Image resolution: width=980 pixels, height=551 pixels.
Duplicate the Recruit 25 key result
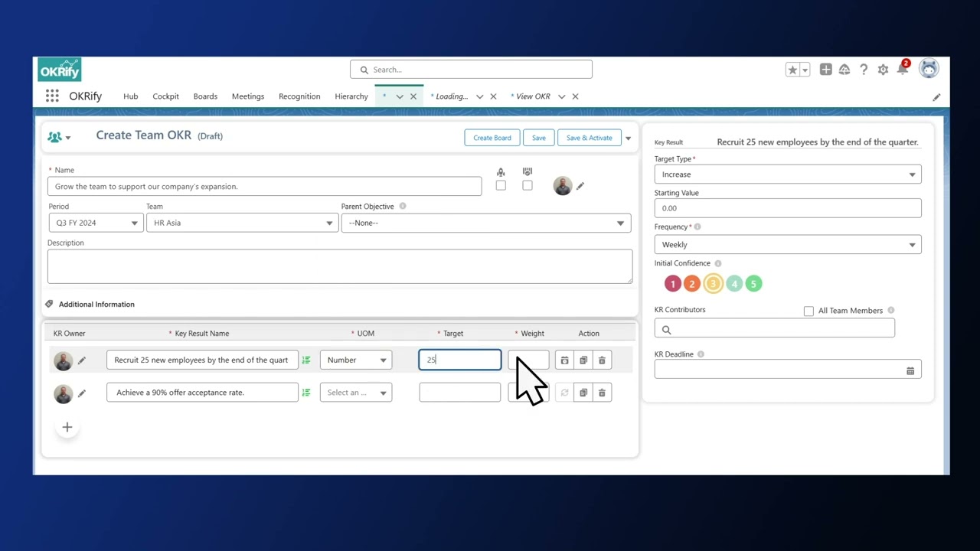click(x=583, y=360)
